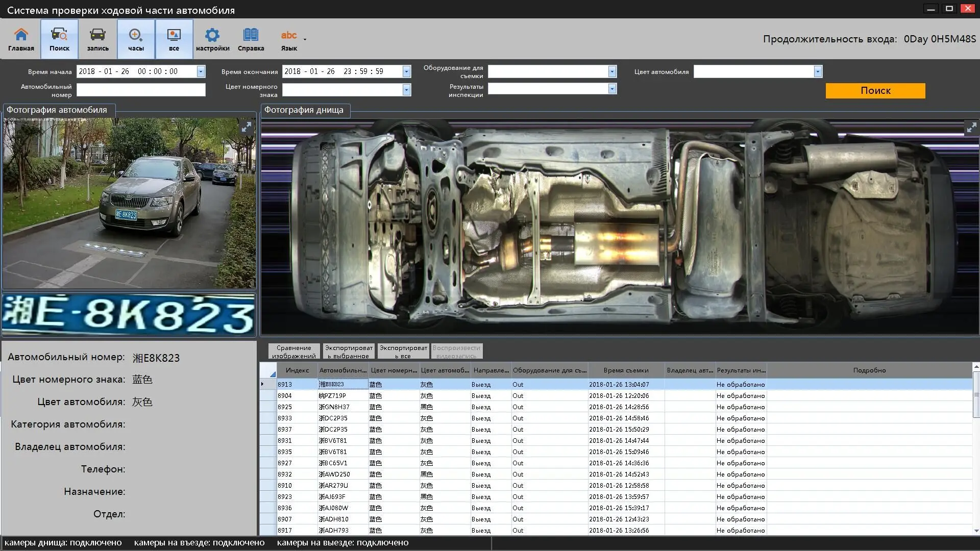Expand the car photo to fullscreen
This screenshot has height=551, width=980.
pos(247,127)
